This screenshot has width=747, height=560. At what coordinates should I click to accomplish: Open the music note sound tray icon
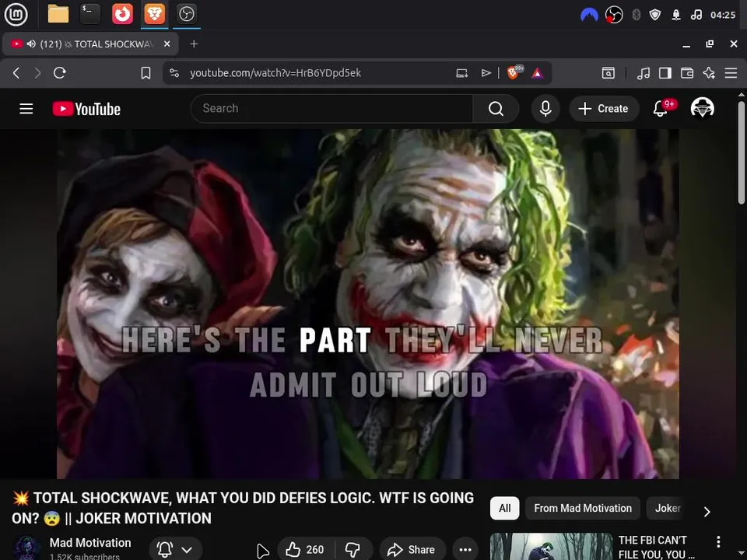(696, 15)
